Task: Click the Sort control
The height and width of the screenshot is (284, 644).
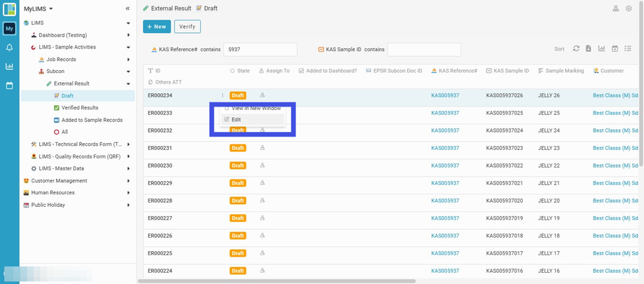Action: click(559, 48)
